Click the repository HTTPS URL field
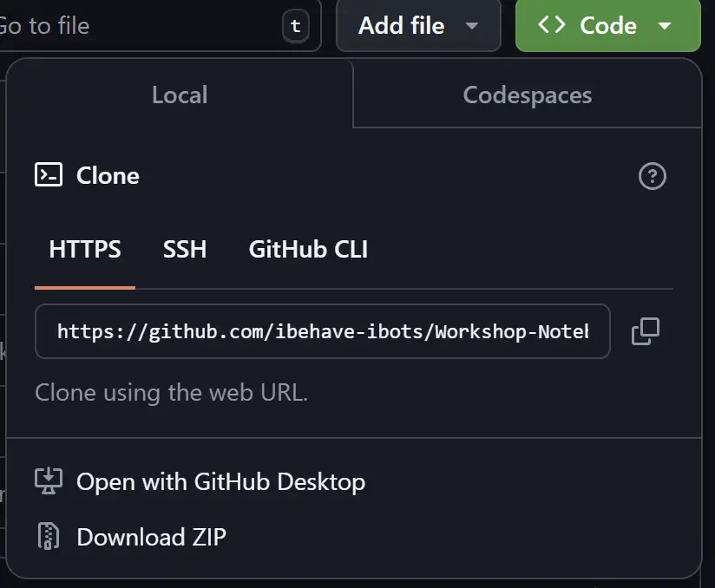Image resolution: width=715 pixels, height=588 pixels. point(322,331)
